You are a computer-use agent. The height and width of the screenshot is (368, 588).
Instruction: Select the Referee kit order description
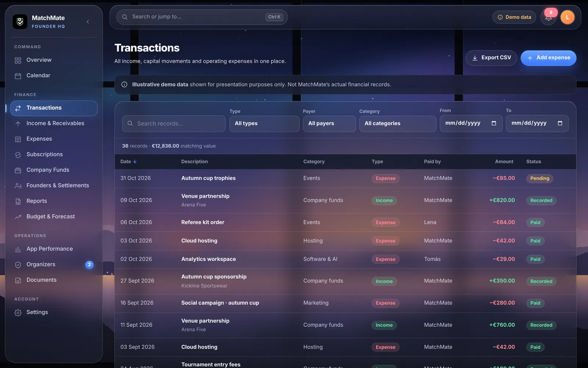202,222
